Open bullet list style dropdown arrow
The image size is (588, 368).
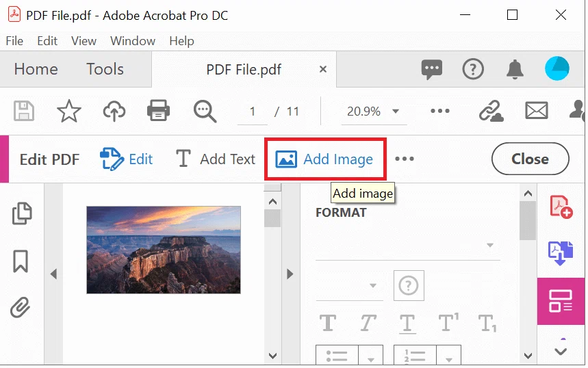pyautogui.click(x=370, y=356)
